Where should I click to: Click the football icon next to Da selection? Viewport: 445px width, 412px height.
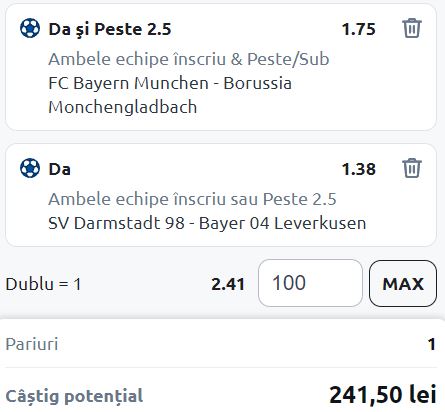[30, 168]
